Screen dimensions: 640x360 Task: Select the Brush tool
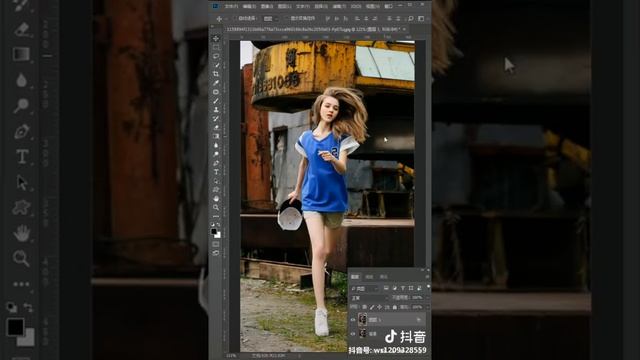tap(216, 101)
